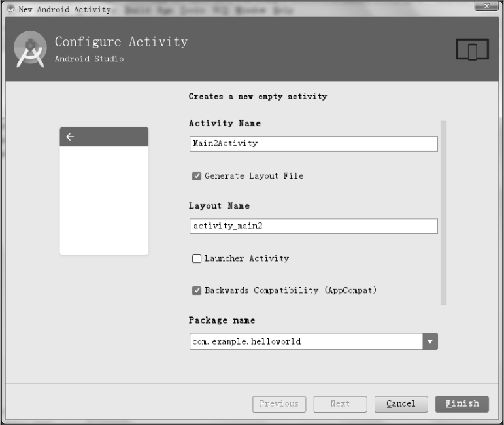Select the empty activity preview thumbnail body

(104, 200)
